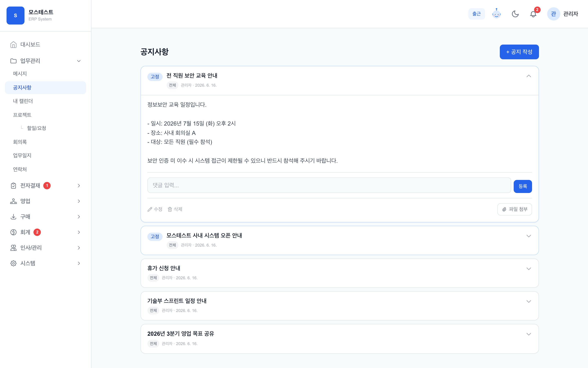This screenshot has height=368, width=588.
Task: Collapse the 전 직원 보안 교육 안내 notice
Action: tap(528, 76)
